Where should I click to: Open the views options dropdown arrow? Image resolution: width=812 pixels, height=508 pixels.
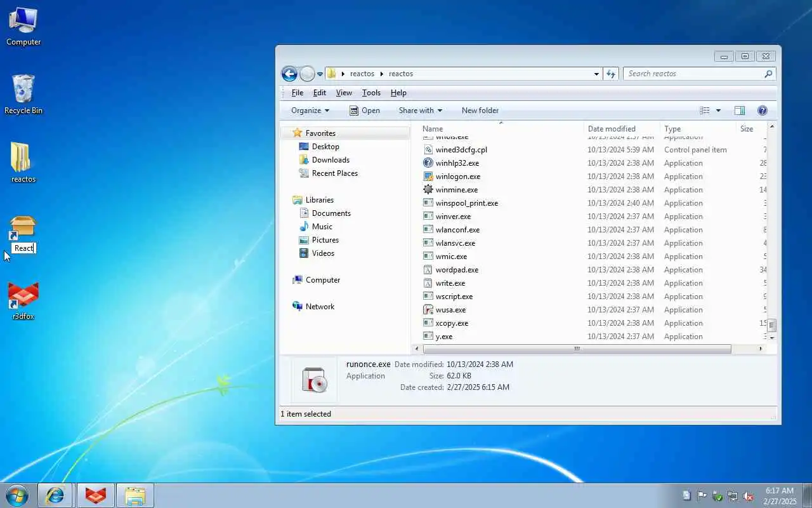(x=718, y=110)
